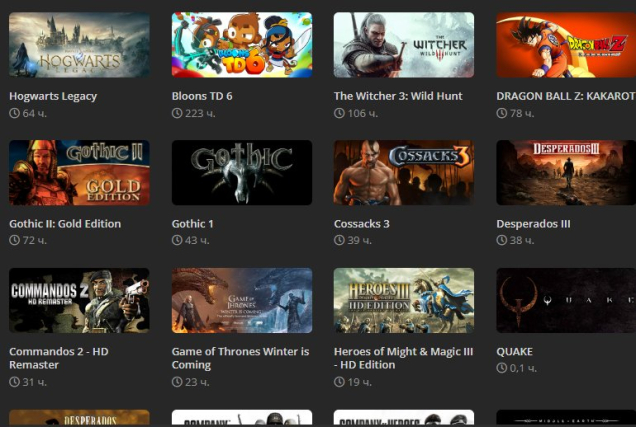Open the Cossacks 3 cover artwork
This screenshot has width=636, height=427.
pos(404,173)
